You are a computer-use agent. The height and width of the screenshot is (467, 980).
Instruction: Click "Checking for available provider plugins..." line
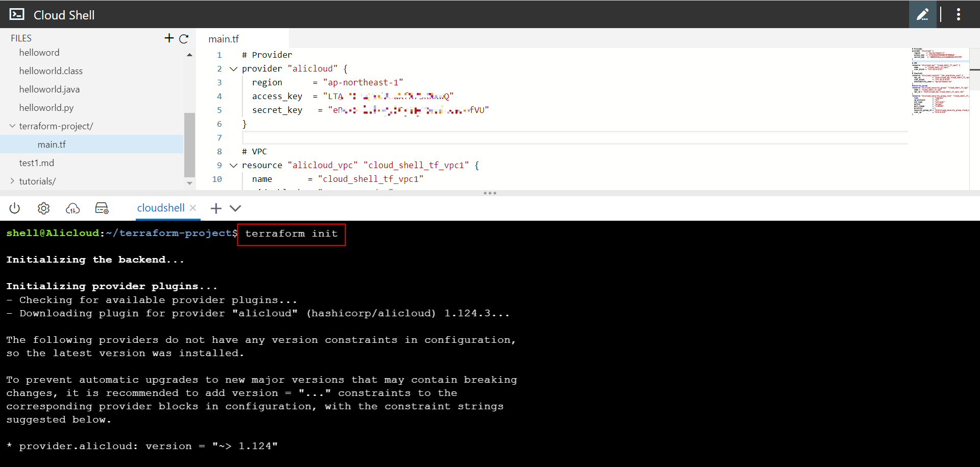tap(152, 300)
